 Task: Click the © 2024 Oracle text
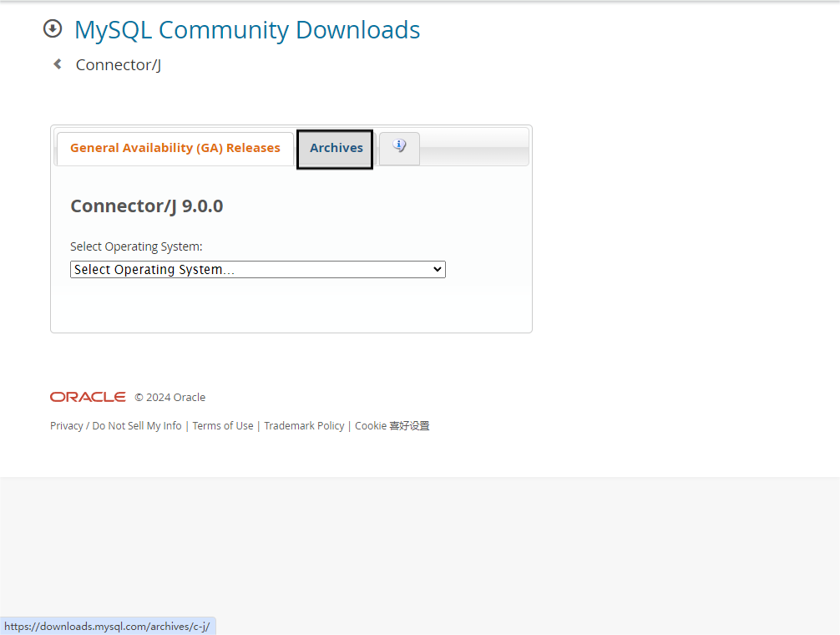pyautogui.click(x=170, y=398)
